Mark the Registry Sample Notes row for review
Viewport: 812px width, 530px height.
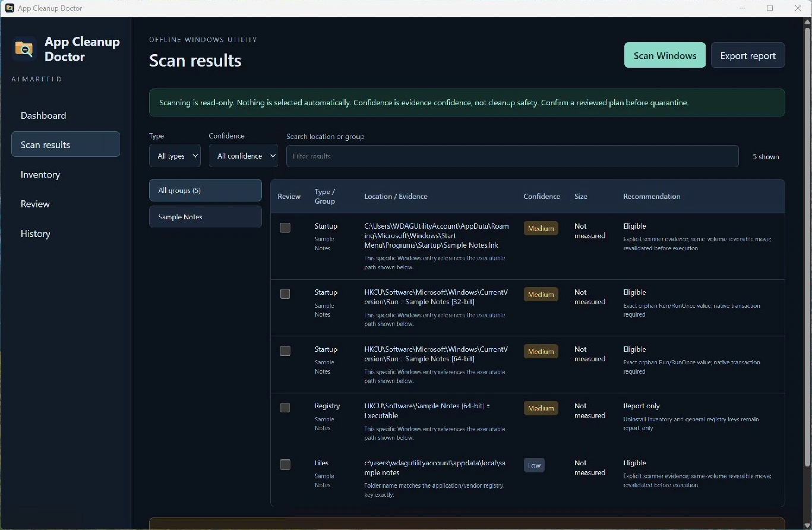285,408
